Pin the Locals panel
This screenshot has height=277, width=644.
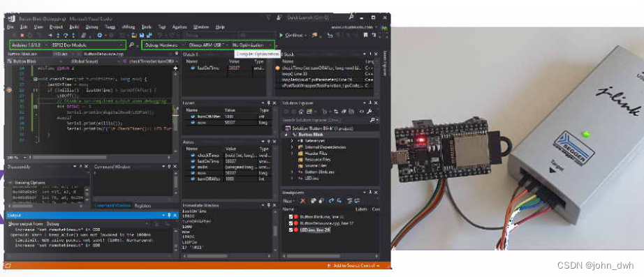[x=269, y=103]
